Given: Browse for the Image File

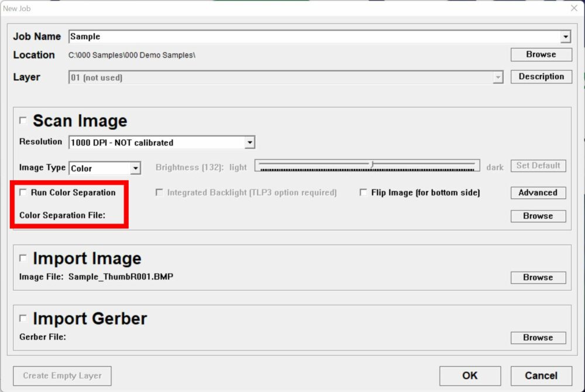Looking at the screenshot, I should coord(538,277).
